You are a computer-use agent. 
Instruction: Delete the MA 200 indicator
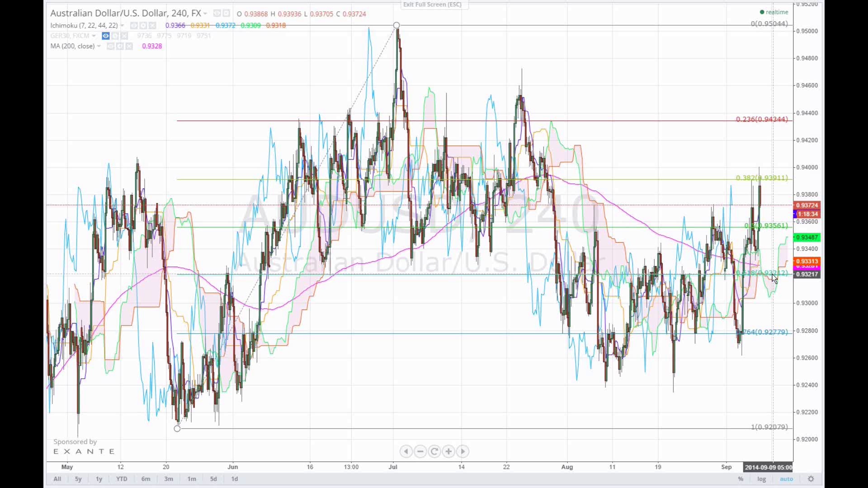(129, 47)
